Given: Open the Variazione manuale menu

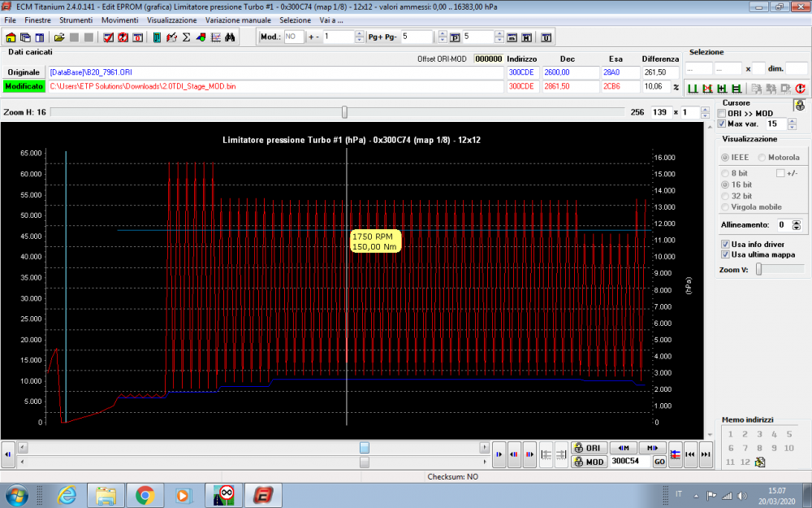Looking at the screenshot, I should coord(238,20).
